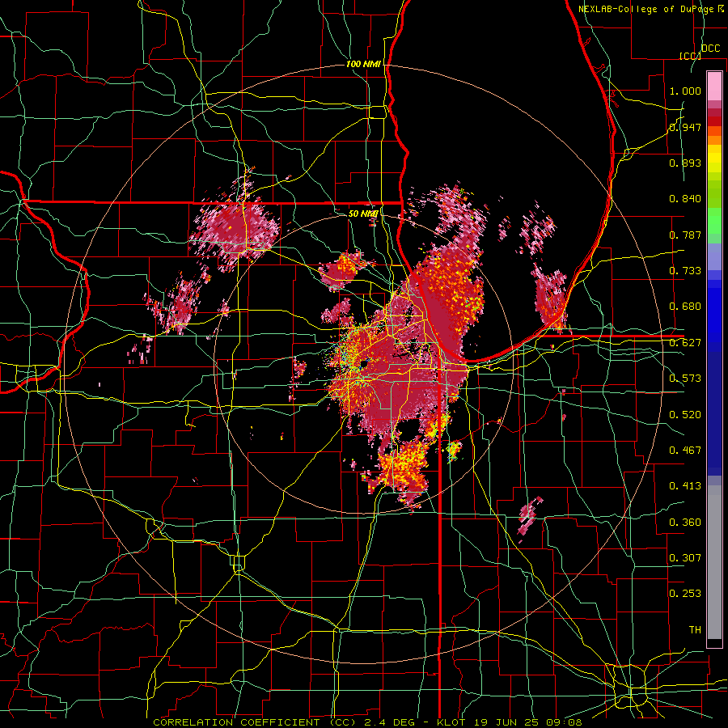Click the DCC label above the color bar

tap(711, 49)
